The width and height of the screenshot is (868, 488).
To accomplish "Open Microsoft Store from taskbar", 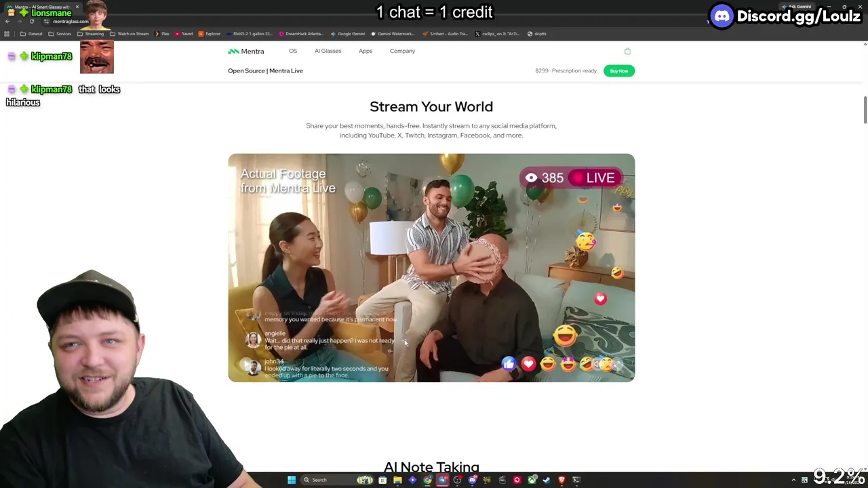I will 382,480.
